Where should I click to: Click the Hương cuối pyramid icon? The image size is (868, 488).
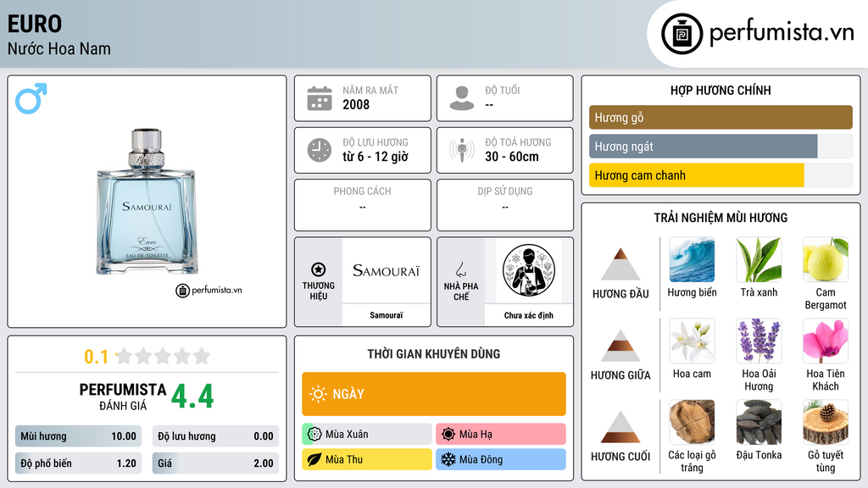[620, 427]
